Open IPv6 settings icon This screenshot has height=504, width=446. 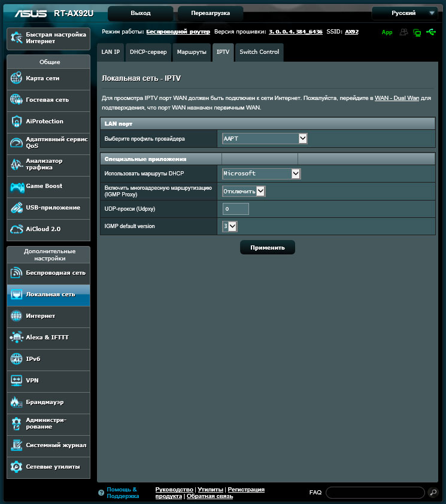[16, 359]
